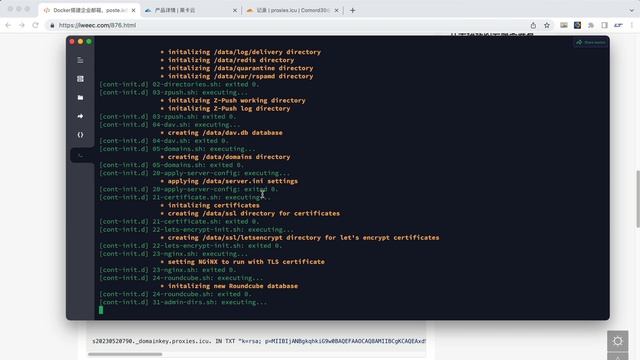Click line '22-lets-encrypt-init.sh: executing...'
This screenshot has height=360, width=640.
196,229
